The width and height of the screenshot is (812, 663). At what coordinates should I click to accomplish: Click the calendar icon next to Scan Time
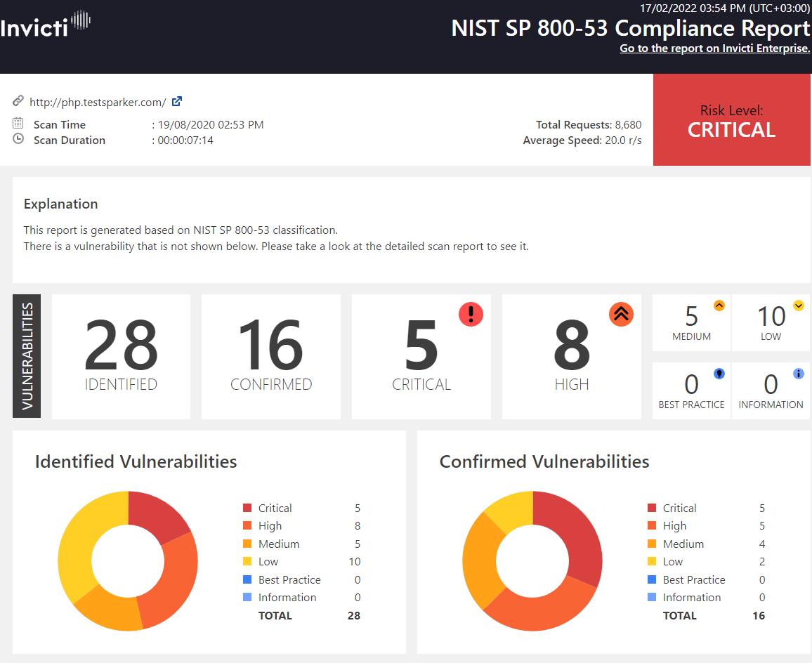[18, 124]
